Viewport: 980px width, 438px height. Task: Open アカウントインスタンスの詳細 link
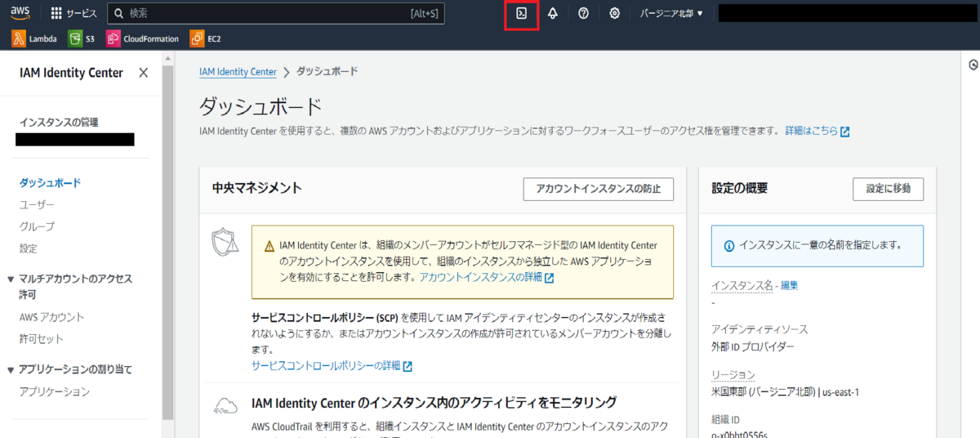click(x=486, y=278)
